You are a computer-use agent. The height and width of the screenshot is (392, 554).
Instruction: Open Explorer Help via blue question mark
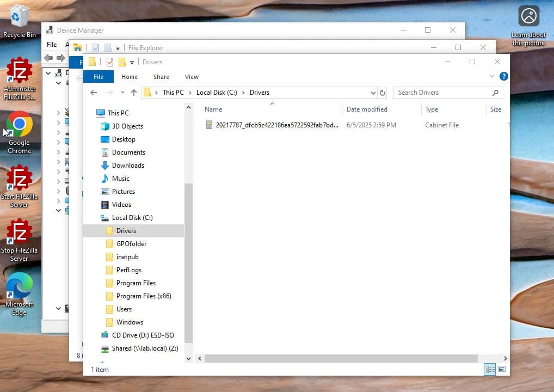click(504, 76)
